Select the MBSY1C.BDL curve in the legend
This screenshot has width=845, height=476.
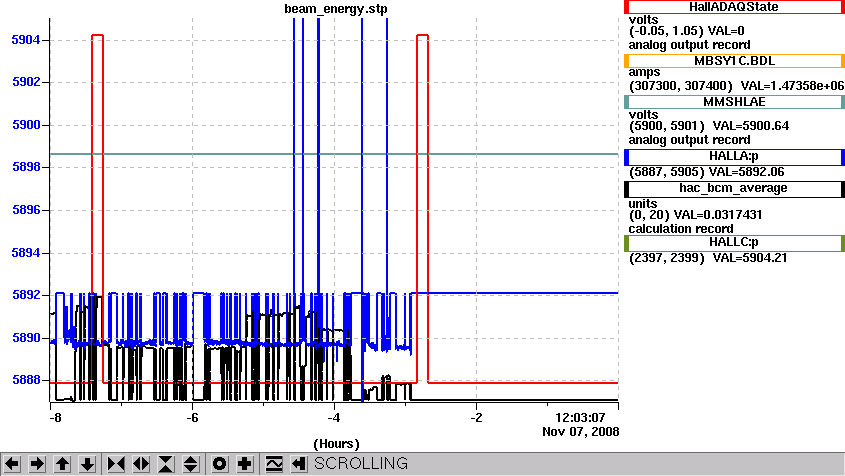click(734, 61)
